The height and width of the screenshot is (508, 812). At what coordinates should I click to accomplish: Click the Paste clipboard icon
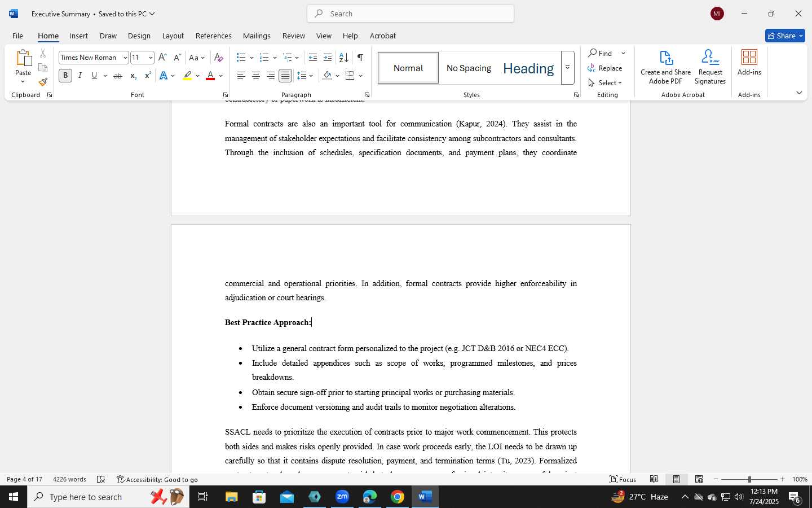[x=23, y=58]
